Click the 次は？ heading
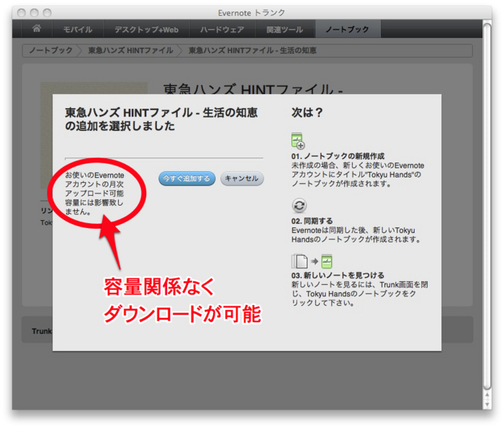 click(x=307, y=112)
